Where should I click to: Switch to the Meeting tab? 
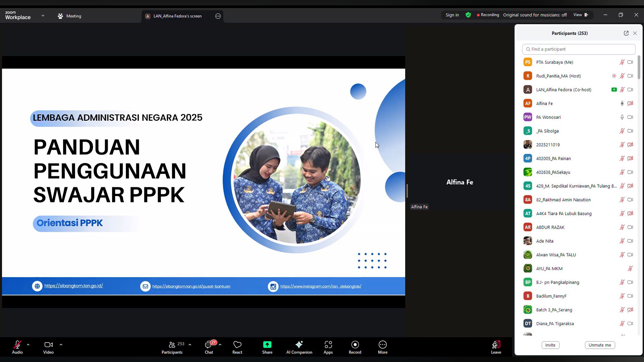point(69,16)
